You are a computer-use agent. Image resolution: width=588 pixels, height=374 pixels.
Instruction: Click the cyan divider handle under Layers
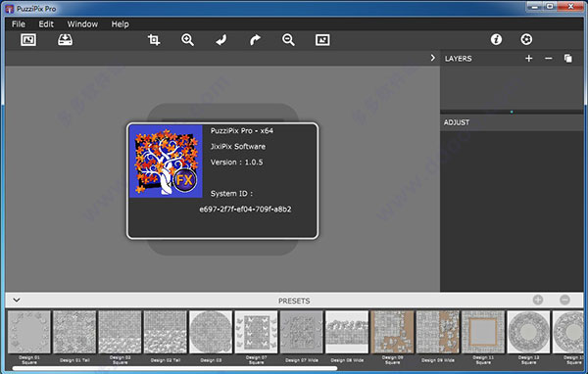click(x=512, y=112)
